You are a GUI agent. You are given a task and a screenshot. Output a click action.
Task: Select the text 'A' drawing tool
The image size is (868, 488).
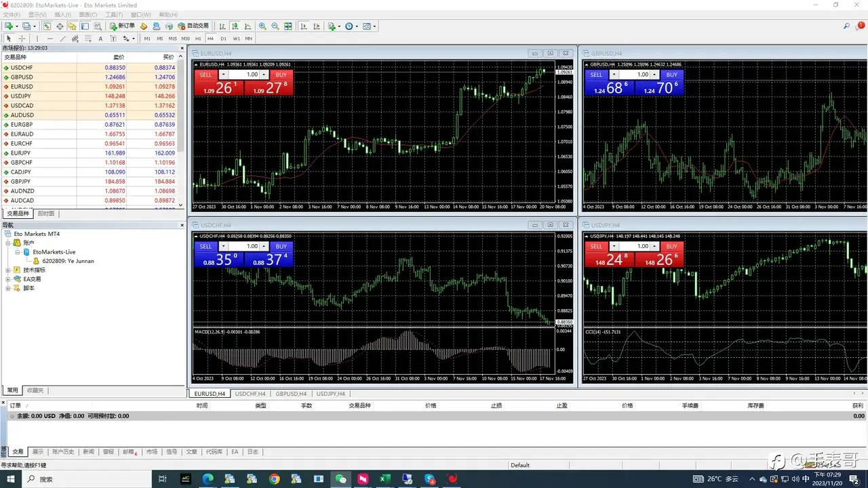pos(100,39)
